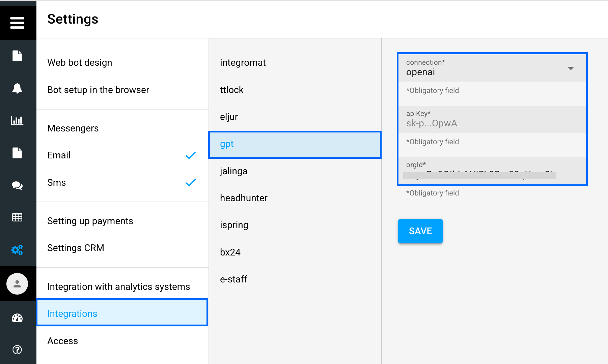Open the bar chart statistics icon

pos(17,120)
